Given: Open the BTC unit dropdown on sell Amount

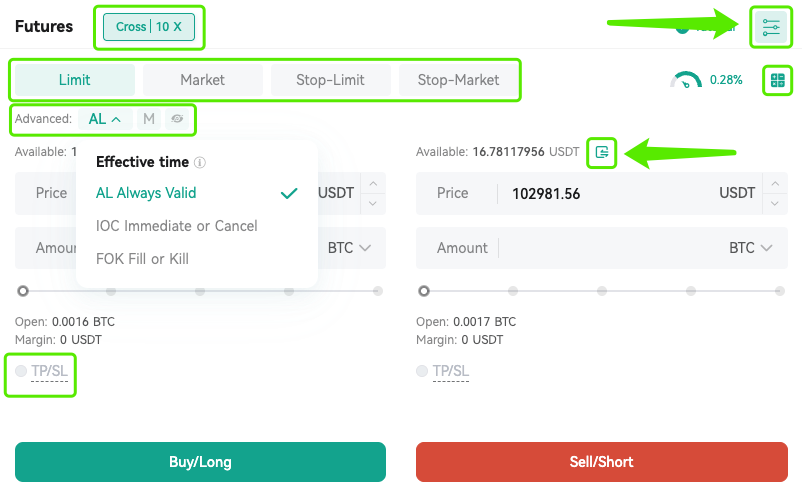Looking at the screenshot, I should [750, 248].
